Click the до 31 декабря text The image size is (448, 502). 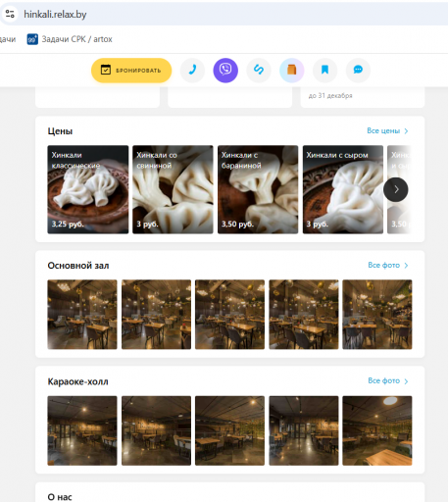point(330,96)
